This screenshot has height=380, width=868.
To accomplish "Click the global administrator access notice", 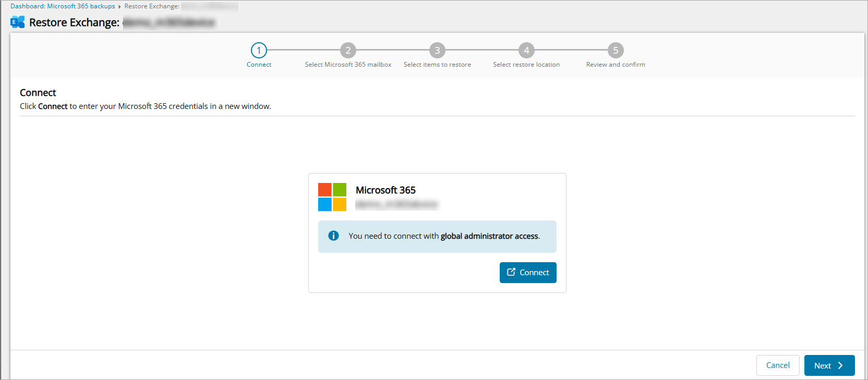I will pos(444,236).
